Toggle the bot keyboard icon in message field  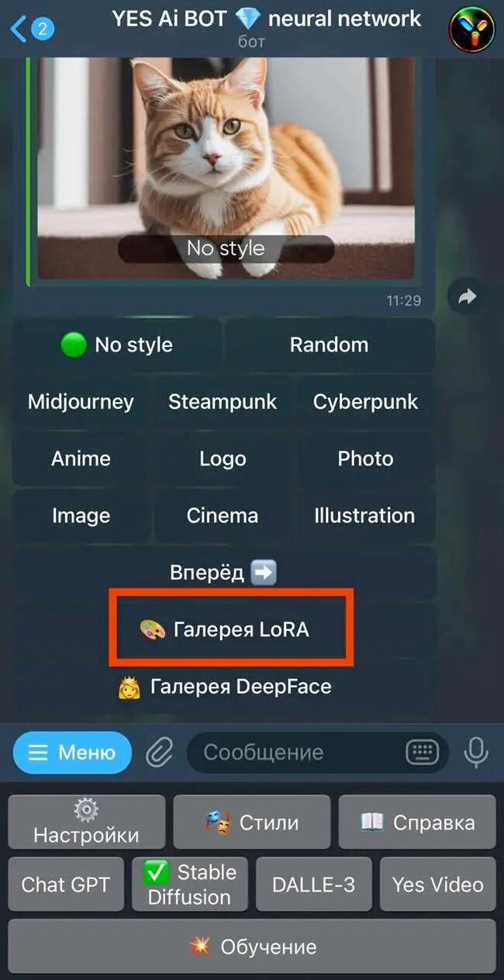[423, 752]
